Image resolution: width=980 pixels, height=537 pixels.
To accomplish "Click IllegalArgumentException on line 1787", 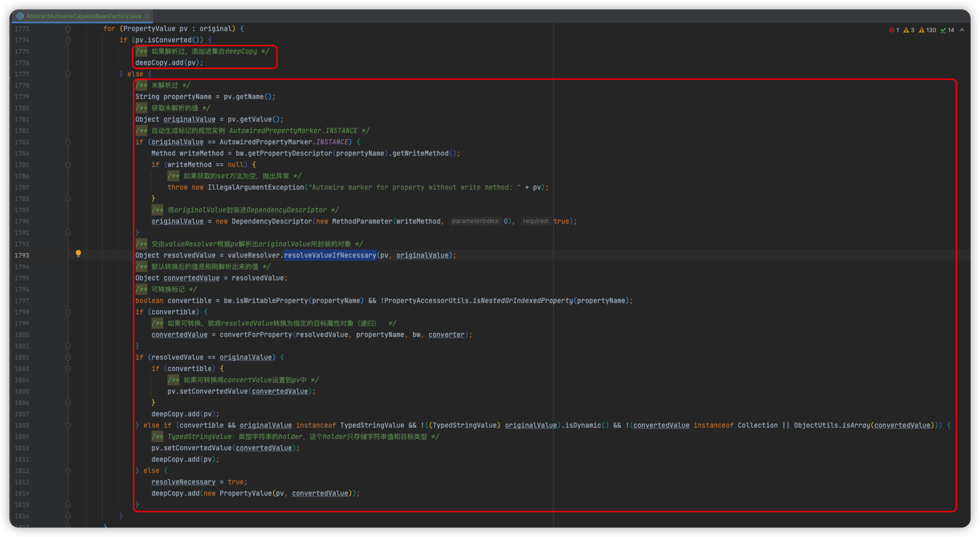I will pos(255,188).
